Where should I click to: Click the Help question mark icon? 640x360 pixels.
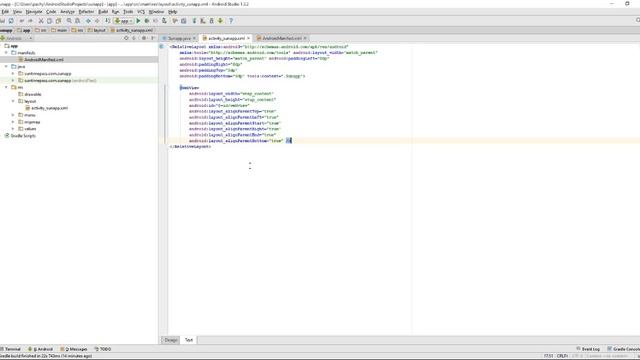tap(231, 21)
